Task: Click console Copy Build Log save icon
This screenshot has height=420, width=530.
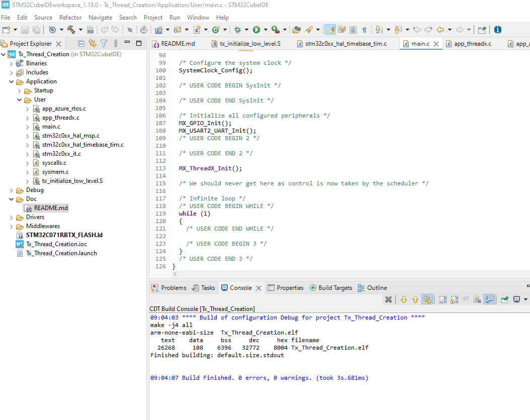Action: (443, 299)
